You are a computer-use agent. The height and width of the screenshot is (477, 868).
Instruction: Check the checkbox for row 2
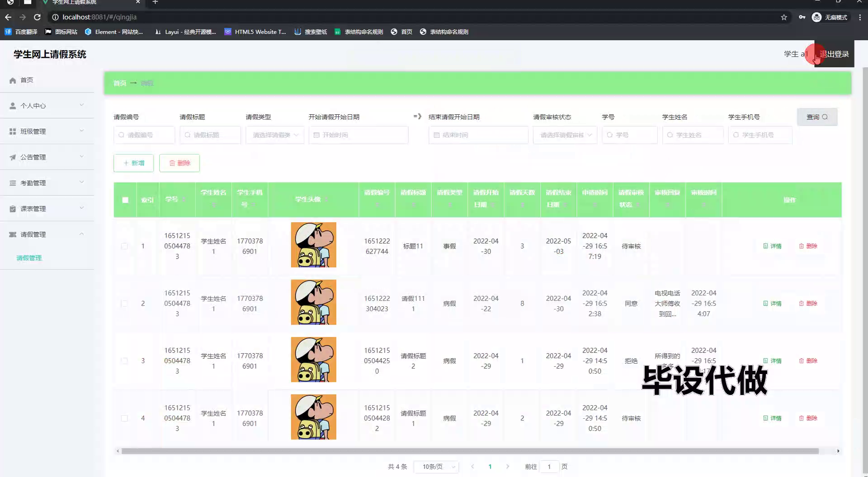point(124,304)
